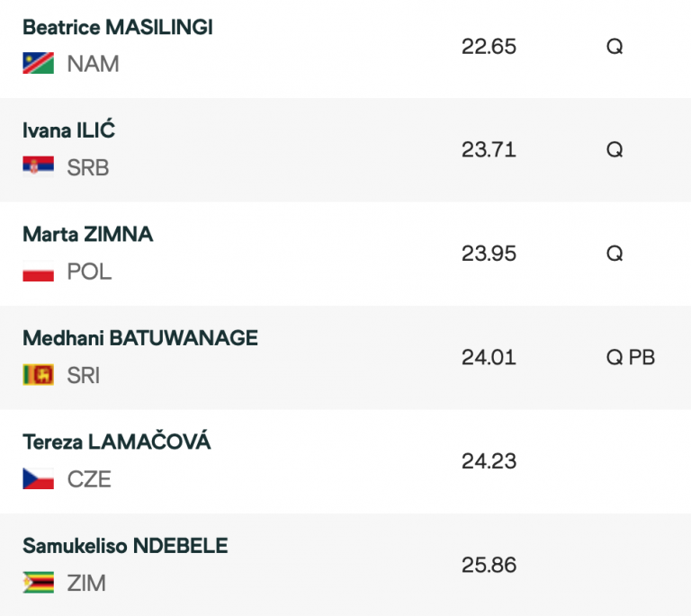Click the Poland flag icon
This screenshot has width=691, height=616.
[x=38, y=272]
